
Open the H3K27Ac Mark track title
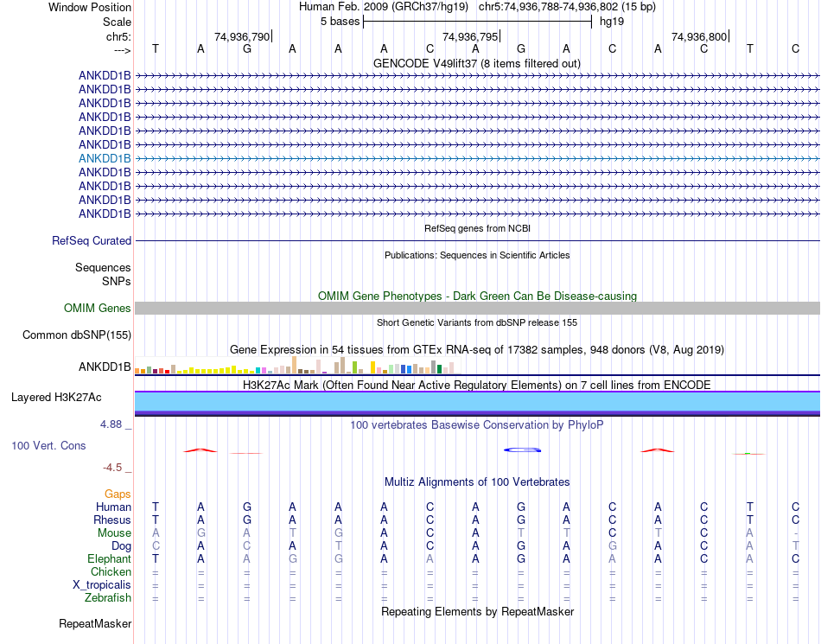(477, 386)
